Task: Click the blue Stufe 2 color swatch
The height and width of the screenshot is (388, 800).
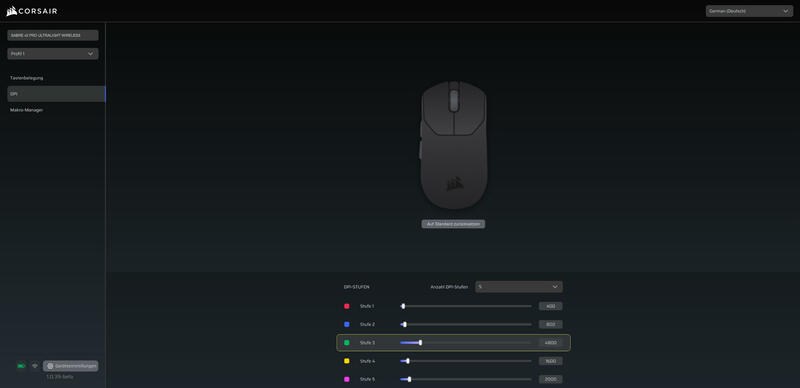Action: click(x=347, y=324)
